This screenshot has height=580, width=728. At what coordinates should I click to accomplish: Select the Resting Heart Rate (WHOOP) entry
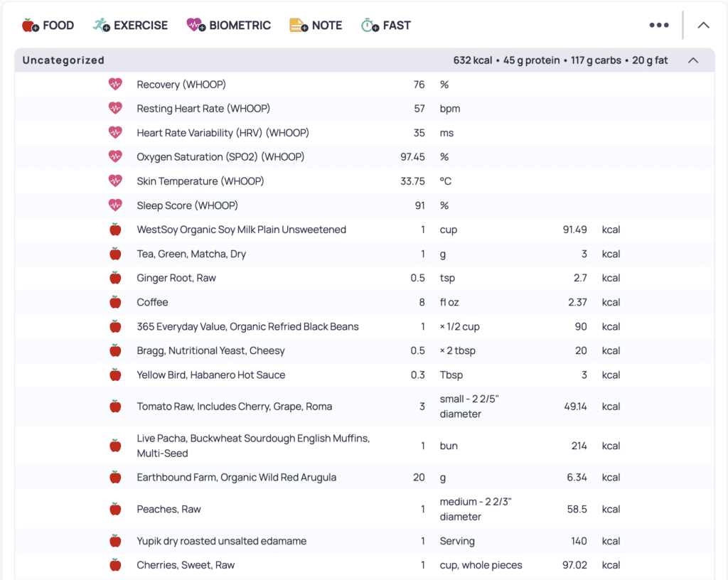(203, 109)
